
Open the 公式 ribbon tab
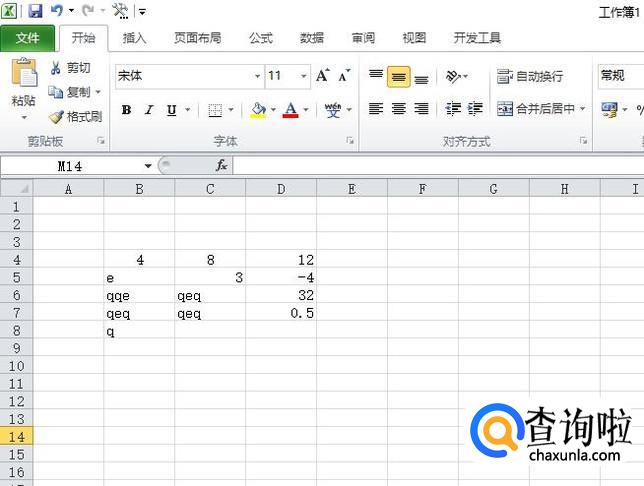[260, 38]
